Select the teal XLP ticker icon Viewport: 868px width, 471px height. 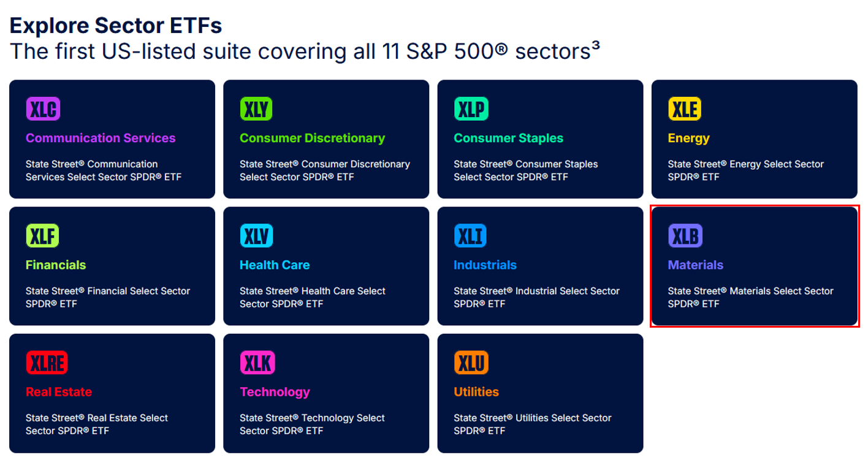tap(471, 109)
